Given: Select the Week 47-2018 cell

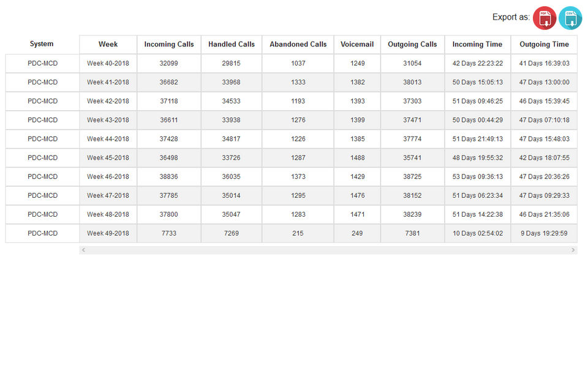Looking at the screenshot, I should [108, 196].
